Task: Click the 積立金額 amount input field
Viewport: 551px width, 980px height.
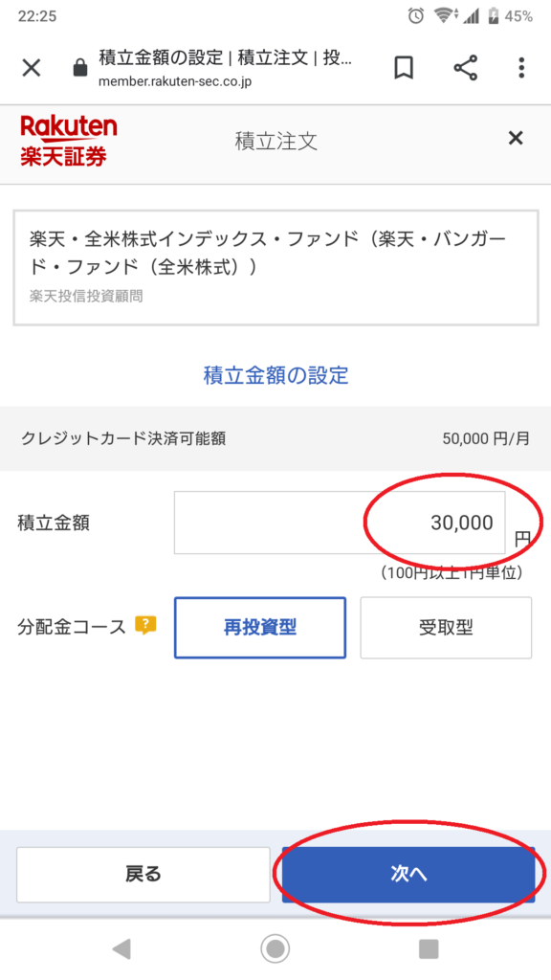Action: click(x=340, y=523)
